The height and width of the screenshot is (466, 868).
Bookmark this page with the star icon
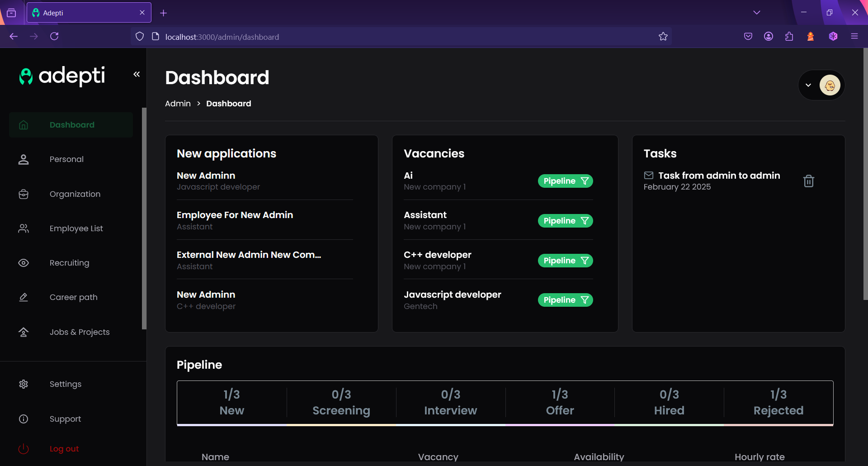point(663,37)
